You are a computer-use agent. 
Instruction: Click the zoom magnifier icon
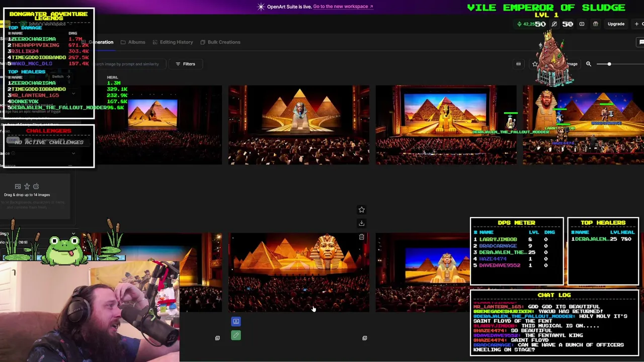[x=588, y=64]
